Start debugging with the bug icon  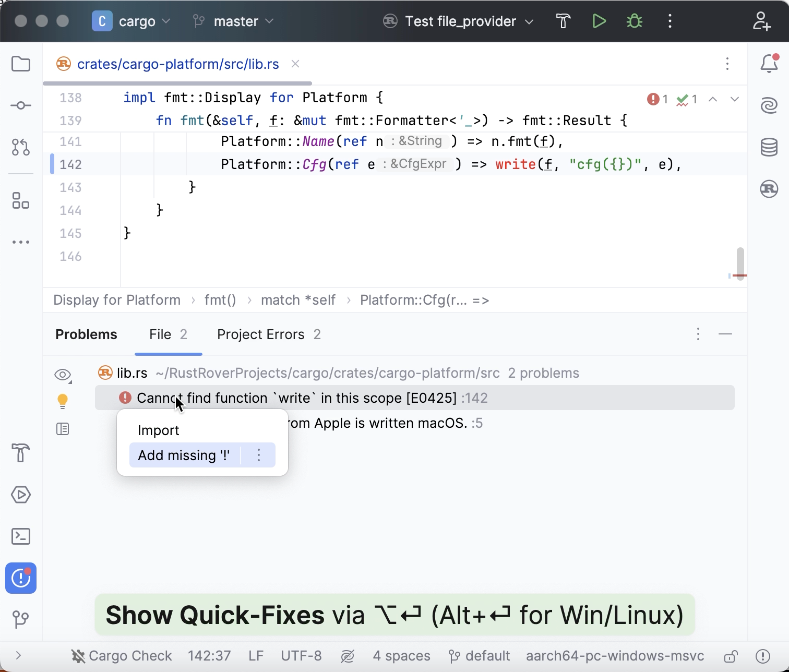634,21
